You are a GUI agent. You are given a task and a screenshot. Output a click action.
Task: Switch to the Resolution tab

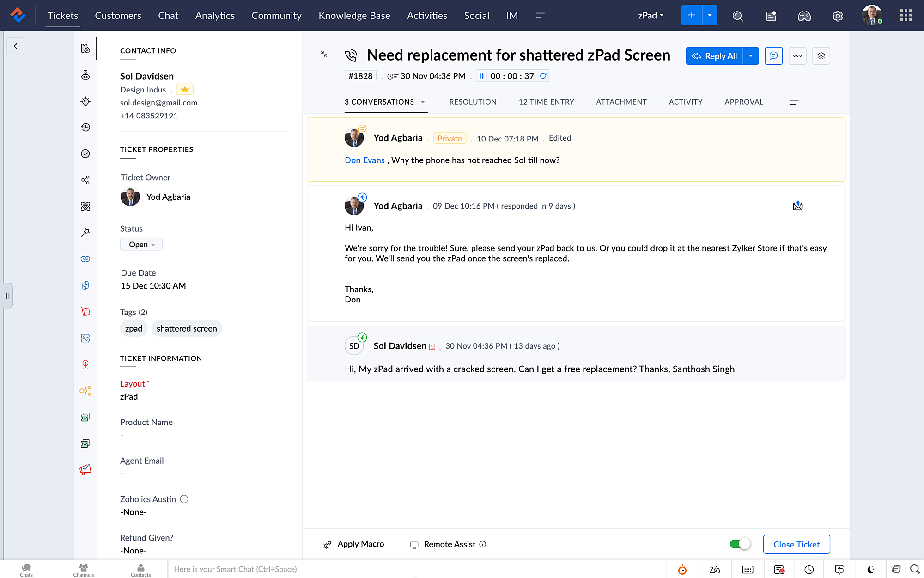tap(473, 102)
